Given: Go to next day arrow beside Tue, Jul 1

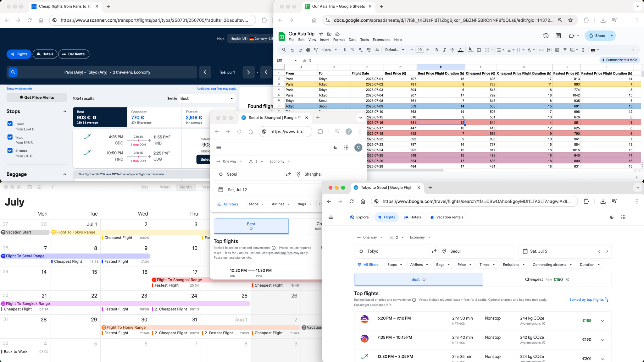Looking at the screenshot, I should (x=248, y=72).
